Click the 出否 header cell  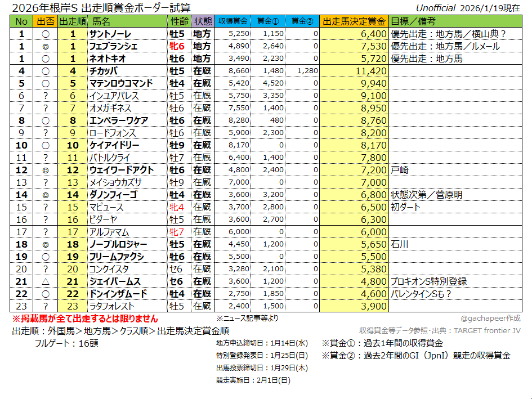click(45, 21)
